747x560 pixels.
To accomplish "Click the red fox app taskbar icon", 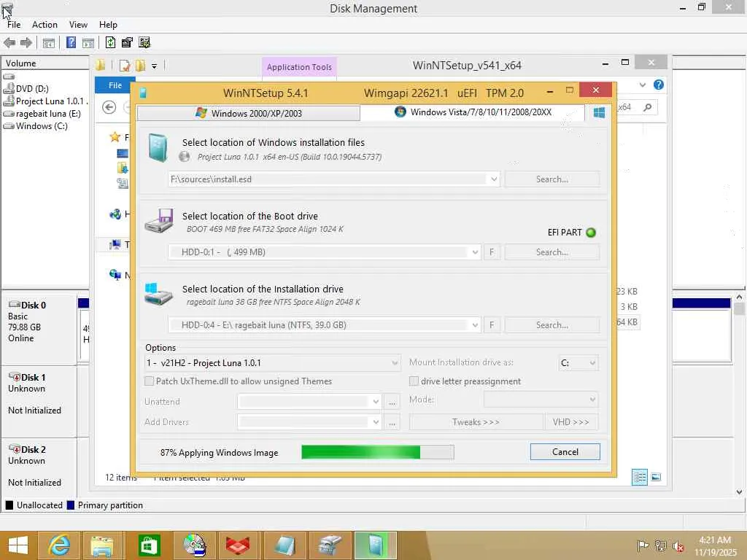I will (x=238, y=545).
